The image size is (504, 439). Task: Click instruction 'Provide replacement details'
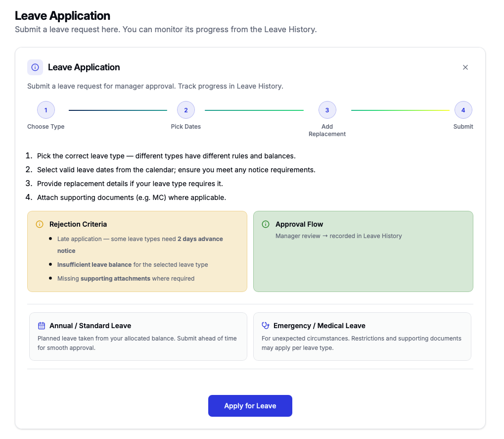(x=130, y=184)
